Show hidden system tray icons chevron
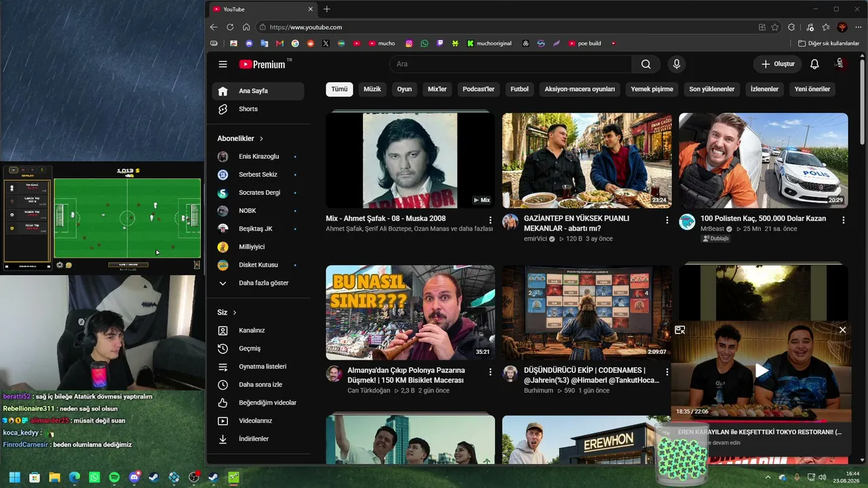 (x=769, y=478)
